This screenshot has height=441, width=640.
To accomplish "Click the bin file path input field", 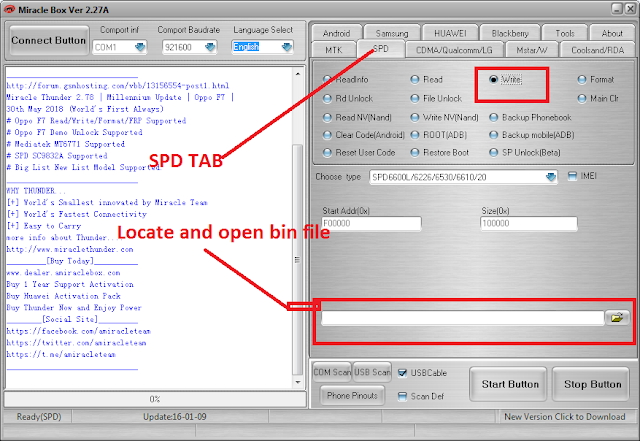I will [x=462, y=318].
